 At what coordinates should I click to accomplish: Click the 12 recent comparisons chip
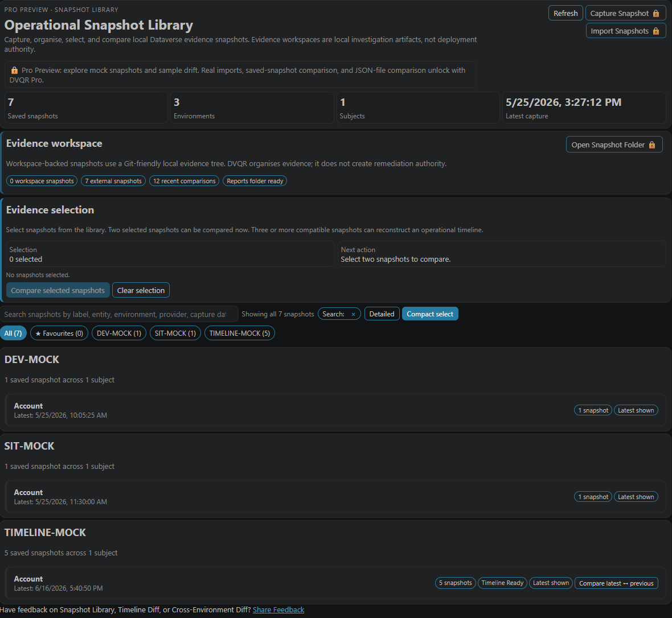185,181
